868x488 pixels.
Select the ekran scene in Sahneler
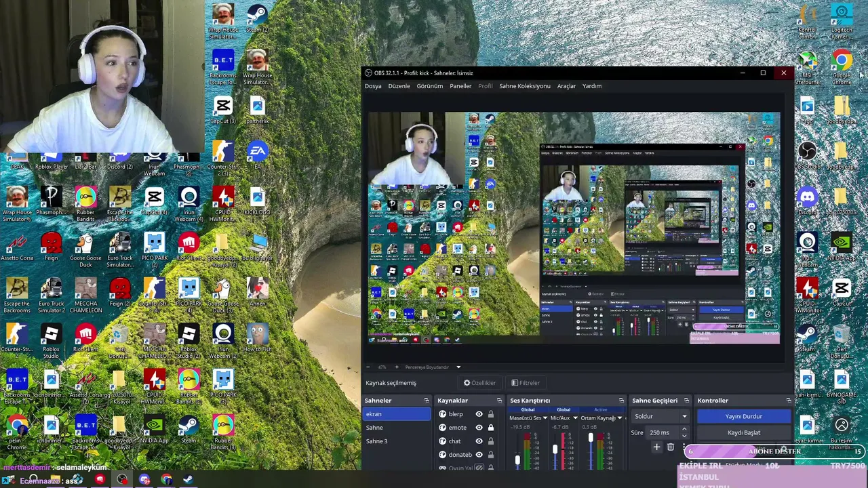point(397,414)
